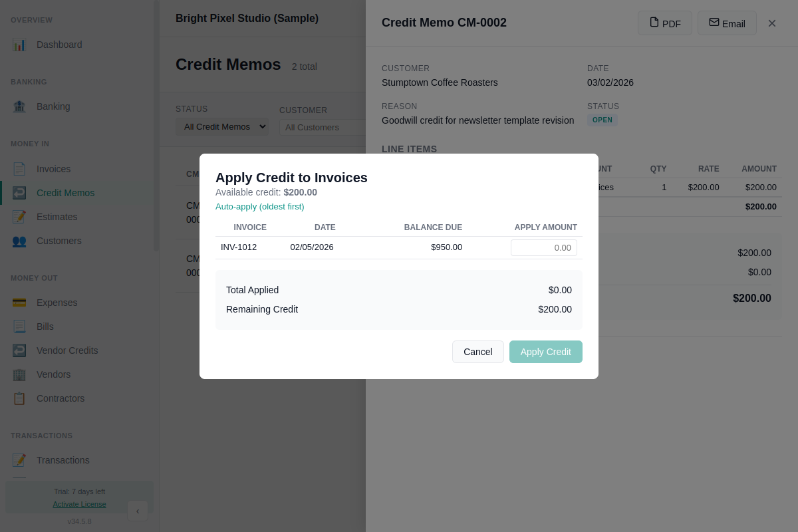This screenshot has width=798, height=532.
Task: Click the Invoices icon under Money In
Action: [21, 168]
